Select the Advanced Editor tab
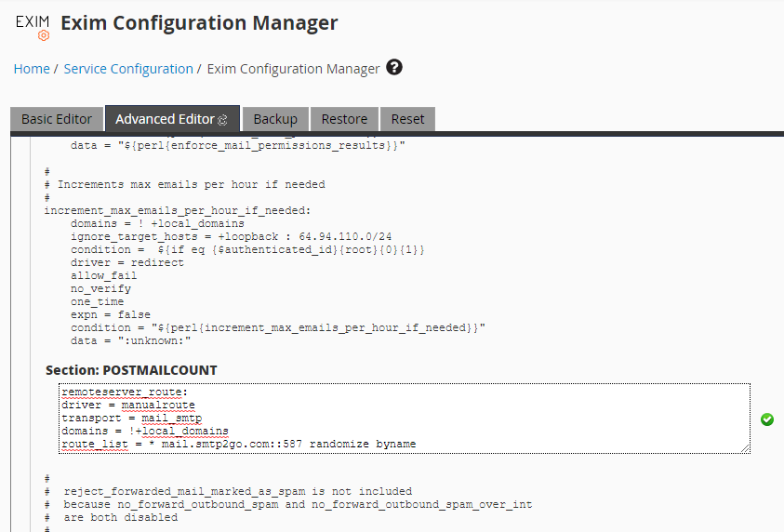 coord(172,119)
